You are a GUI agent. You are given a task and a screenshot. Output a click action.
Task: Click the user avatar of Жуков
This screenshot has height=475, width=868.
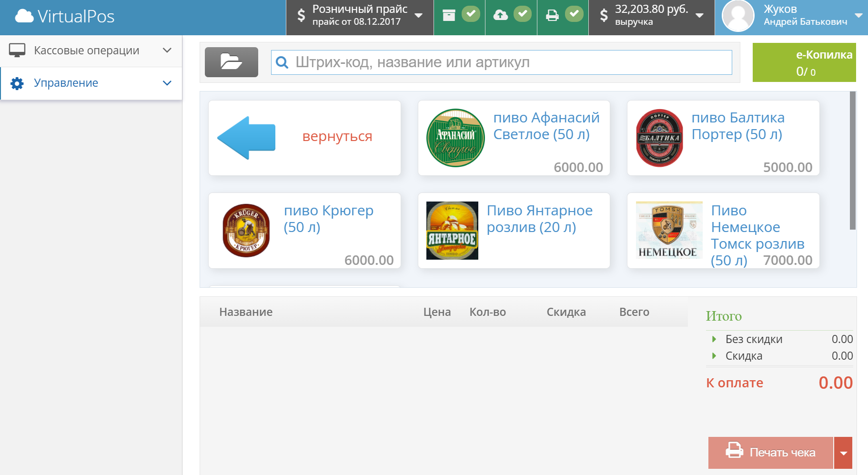point(738,16)
